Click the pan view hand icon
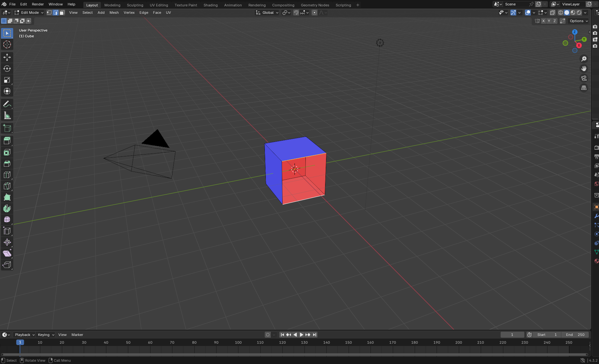 point(584,69)
